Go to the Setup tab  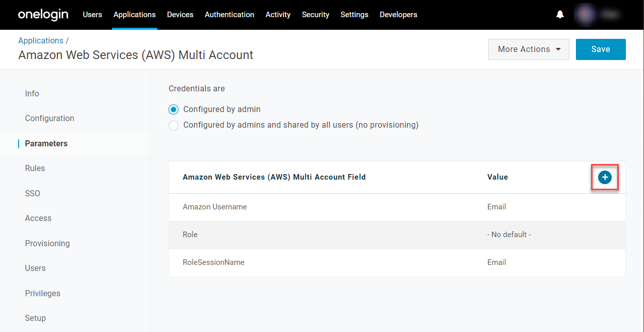35,318
